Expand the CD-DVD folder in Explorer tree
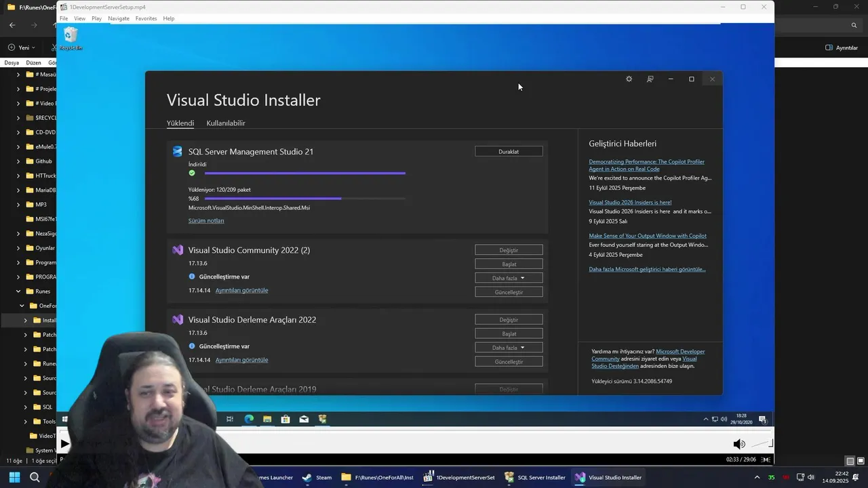868x488 pixels. click(18, 132)
